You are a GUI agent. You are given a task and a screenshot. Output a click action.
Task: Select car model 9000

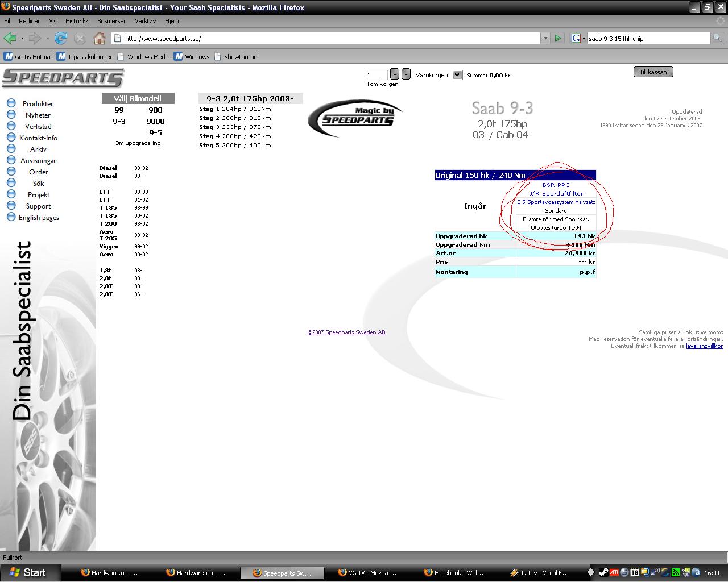click(x=155, y=122)
